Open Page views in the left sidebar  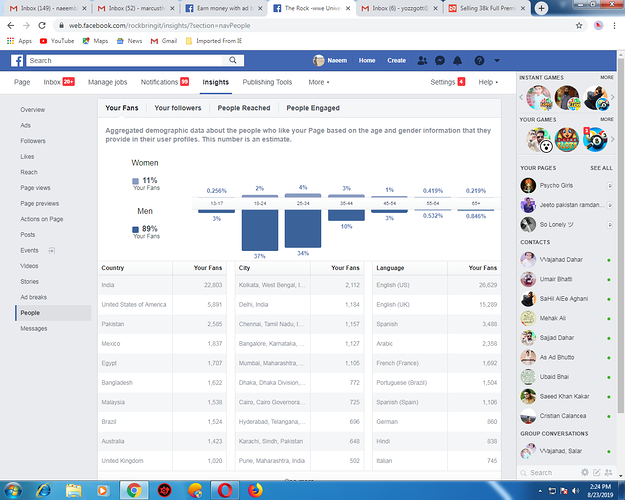36,188
